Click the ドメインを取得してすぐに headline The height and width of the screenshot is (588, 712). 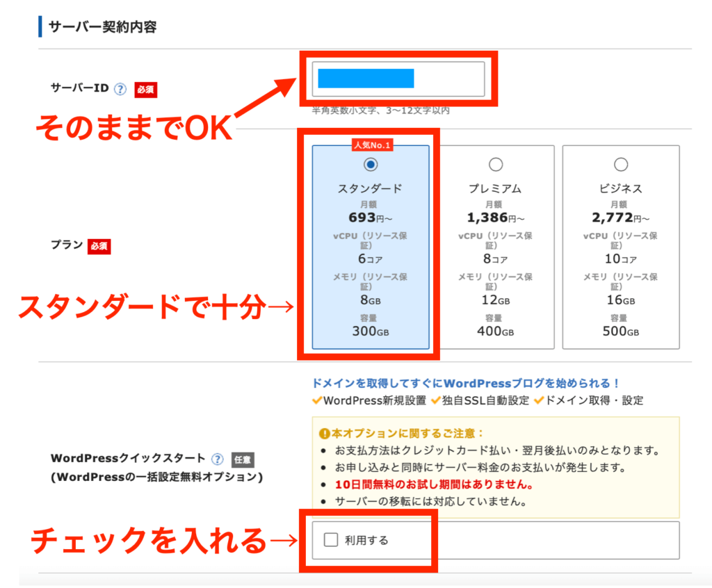pyautogui.click(x=466, y=383)
